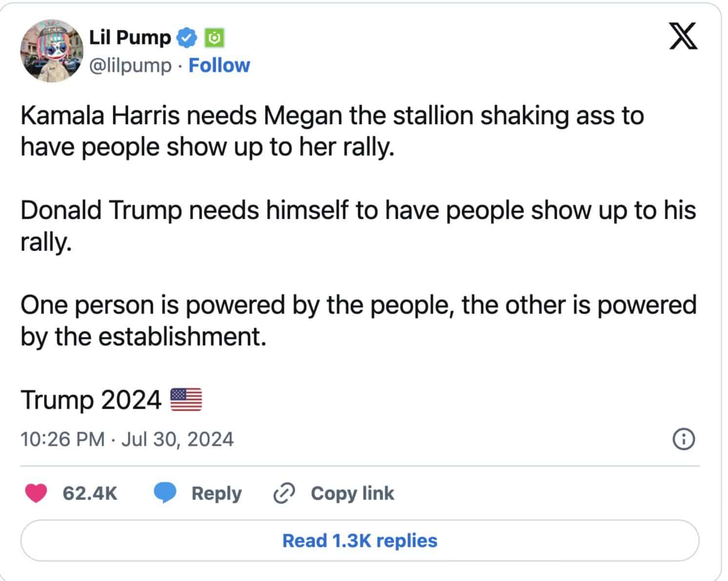
Task: Click the 62.4K likes count
Action: [x=90, y=493]
